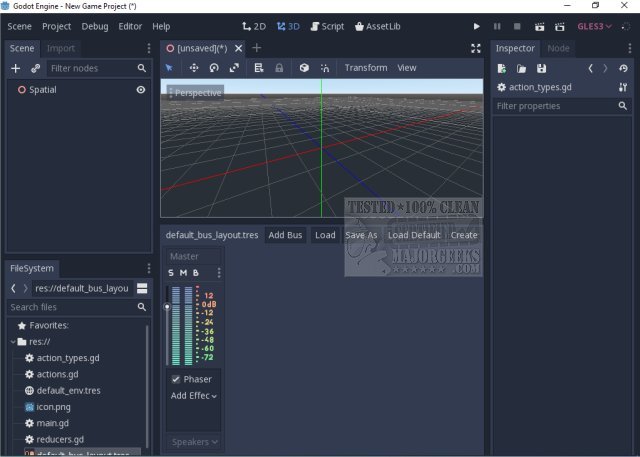Toggle Mute on the Master bus
Image resolution: width=640 pixels, height=457 pixels.
(x=183, y=273)
